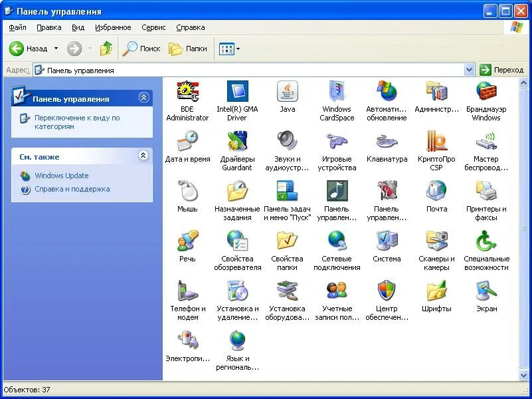Viewport: 532px width, 399px height.
Task: Click the Назад back button
Action: 28,49
